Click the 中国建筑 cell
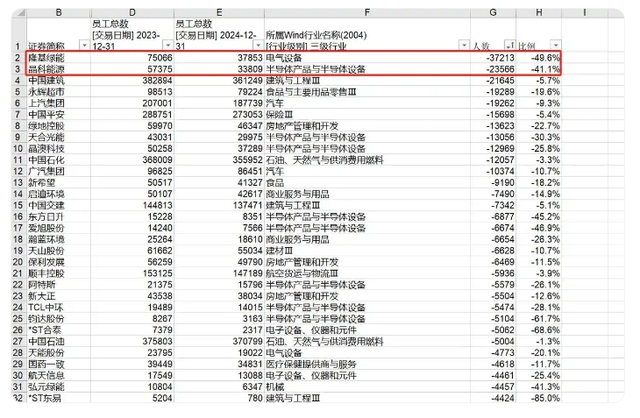 59,80
